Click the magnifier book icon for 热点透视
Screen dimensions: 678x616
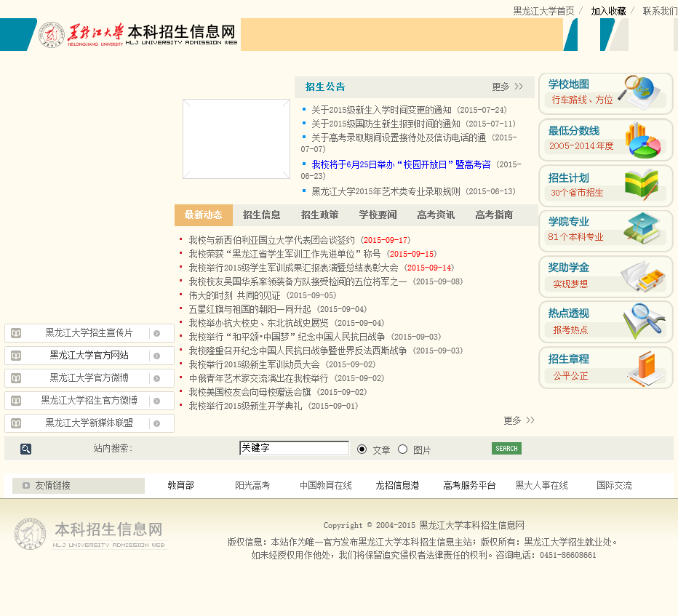tap(644, 321)
